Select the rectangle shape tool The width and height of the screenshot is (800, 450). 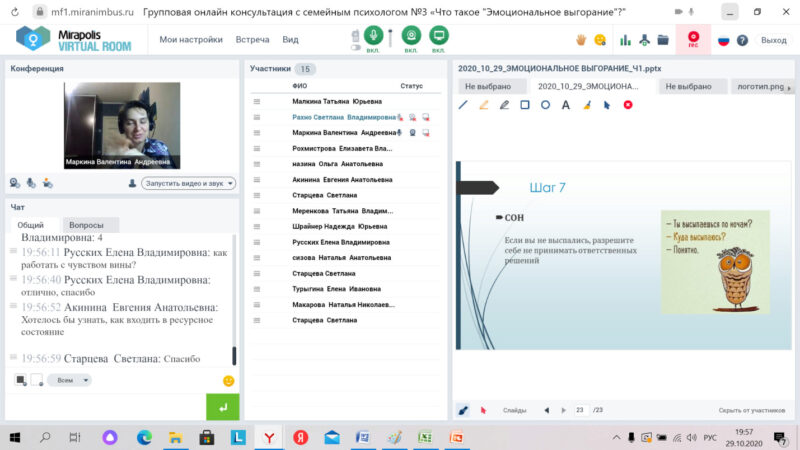(x=524, y=105)
